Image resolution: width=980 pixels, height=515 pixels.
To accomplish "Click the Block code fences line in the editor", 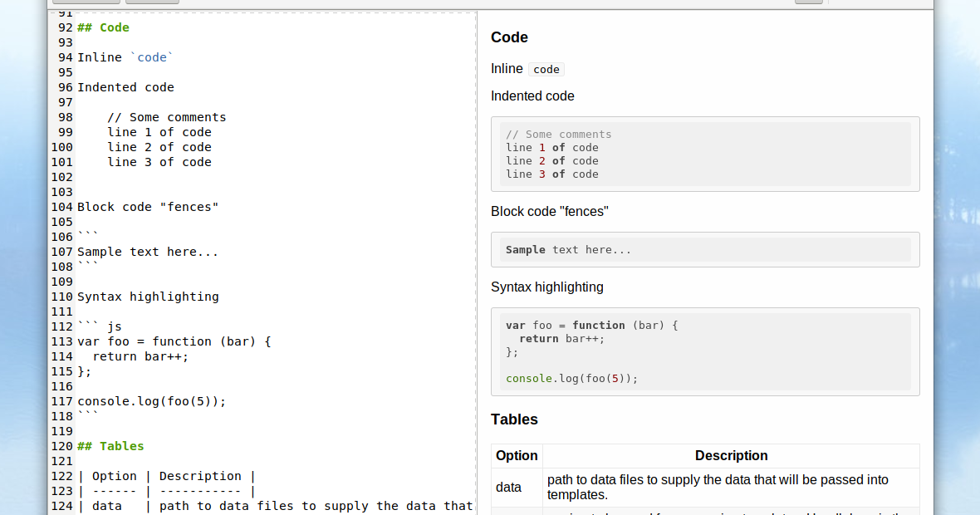I will tap(148, 207).
